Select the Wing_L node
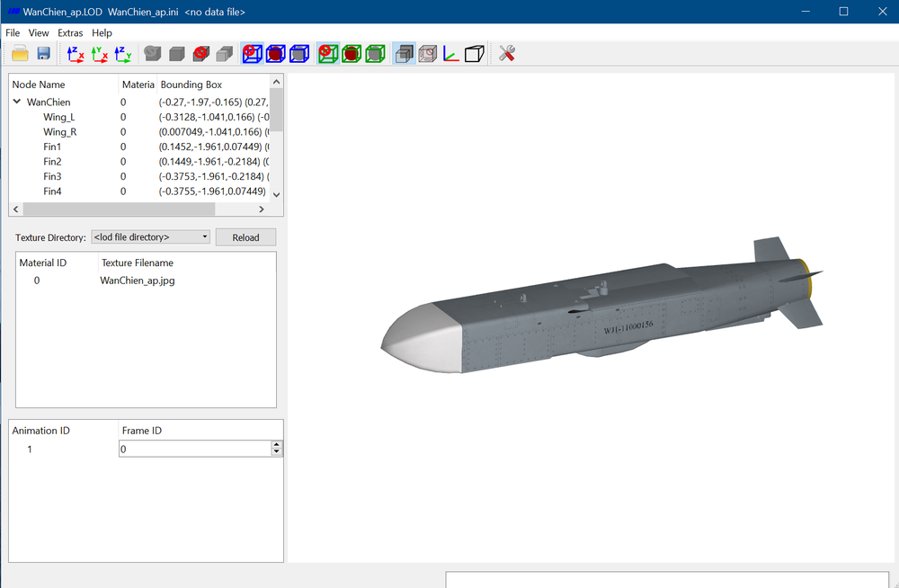Screen dimensions: 899x588 [59, 117]
